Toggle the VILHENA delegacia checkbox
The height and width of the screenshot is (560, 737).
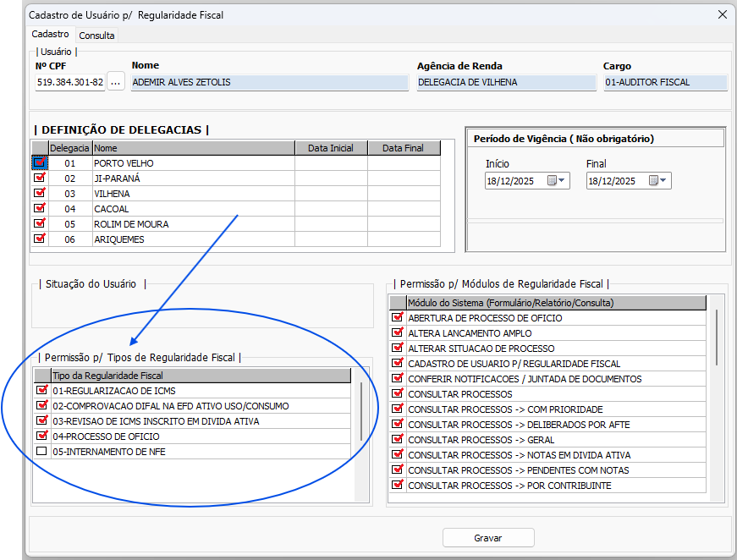pyautogui.click(x=40, y=194)
